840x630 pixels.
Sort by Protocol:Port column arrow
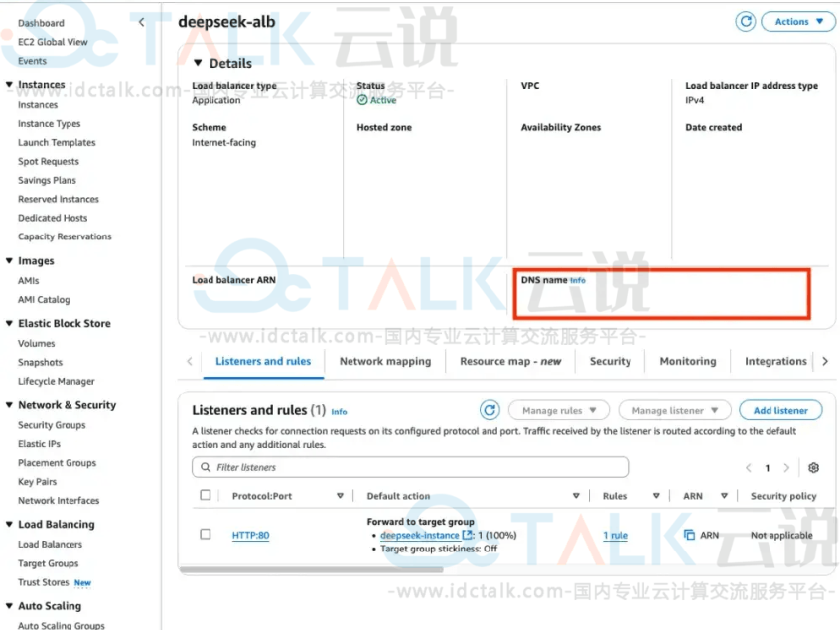[340, 496]
